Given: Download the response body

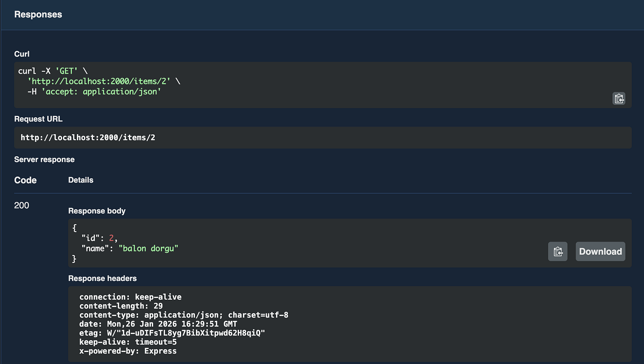Looking at the screenshot, I should [x=600, y=251].
